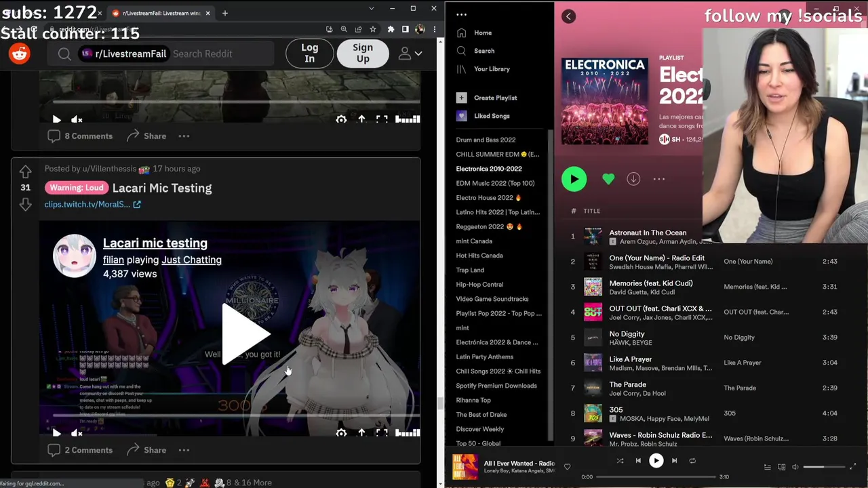This screenshot has height=488, width=868.
Task: Expand Reddit user account dropdown
Action: (x=410, y=54)
